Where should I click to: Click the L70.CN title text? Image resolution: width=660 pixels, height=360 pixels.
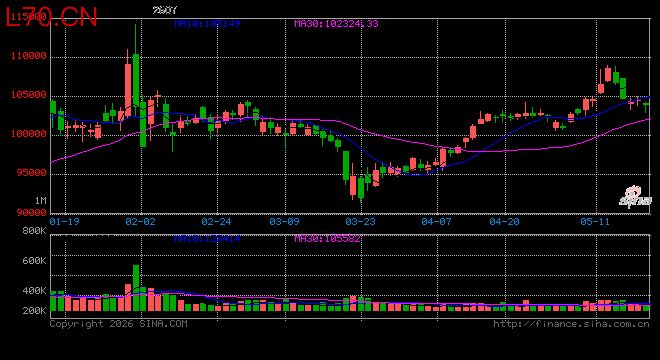pyautogui.click(x=52, y=17)
